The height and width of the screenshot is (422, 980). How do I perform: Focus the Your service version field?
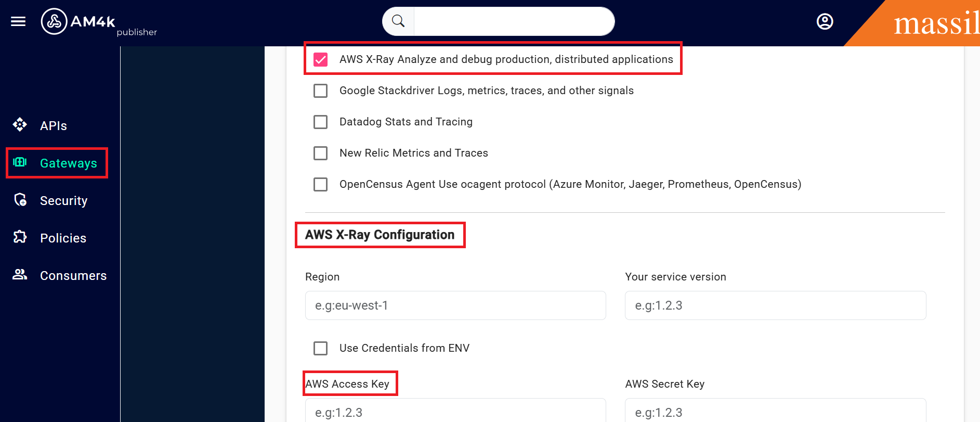775,305
